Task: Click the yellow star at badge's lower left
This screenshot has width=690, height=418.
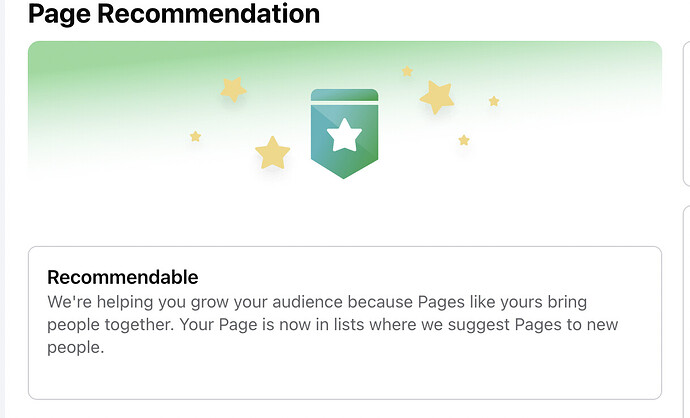Action: coord(272,153)
